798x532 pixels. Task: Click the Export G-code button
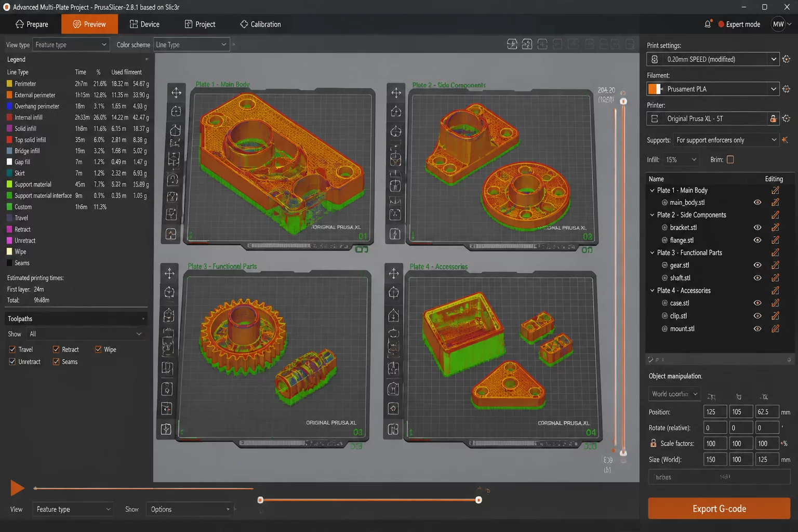coord(719,509)
